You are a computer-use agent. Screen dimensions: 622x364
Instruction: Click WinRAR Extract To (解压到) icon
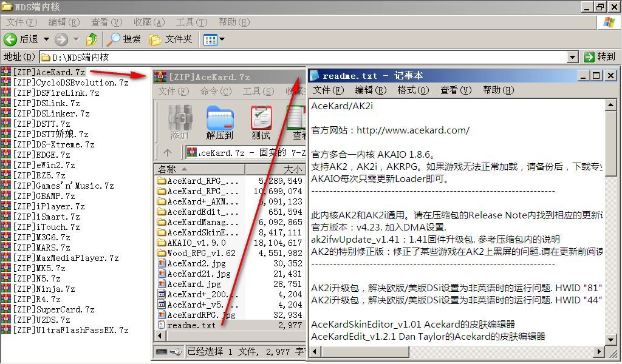tap(219, 121)
